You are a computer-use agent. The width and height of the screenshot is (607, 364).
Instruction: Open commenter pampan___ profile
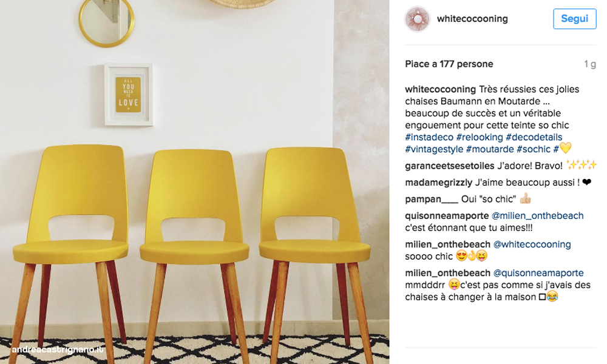[432, 199]
